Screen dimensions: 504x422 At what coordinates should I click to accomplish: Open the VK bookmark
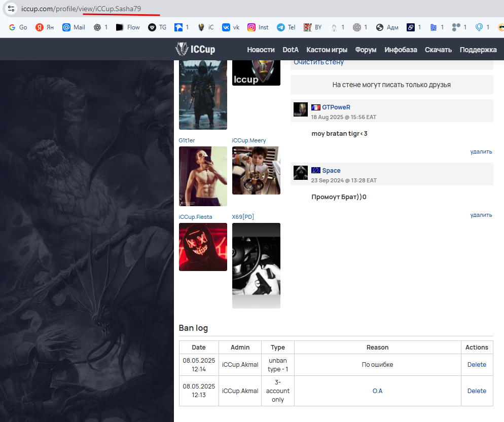231,27
